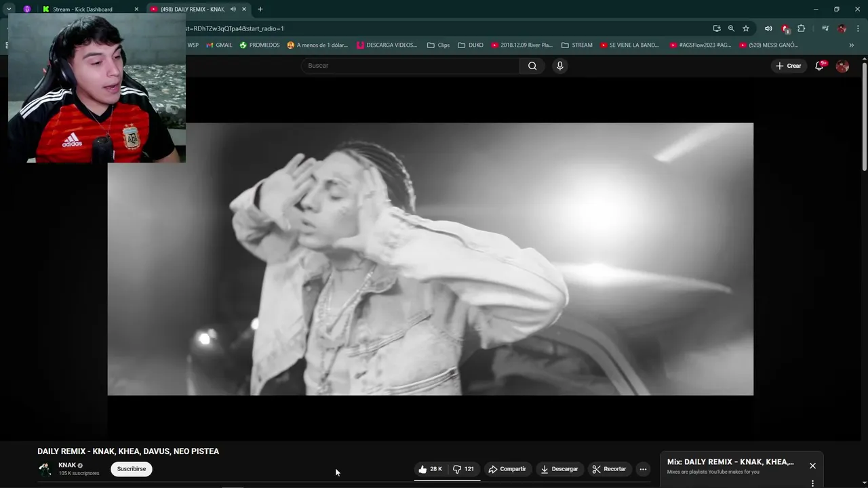Open a new browser tab
Viewport: 868px width, 488px height.
[x=260, y=9]
